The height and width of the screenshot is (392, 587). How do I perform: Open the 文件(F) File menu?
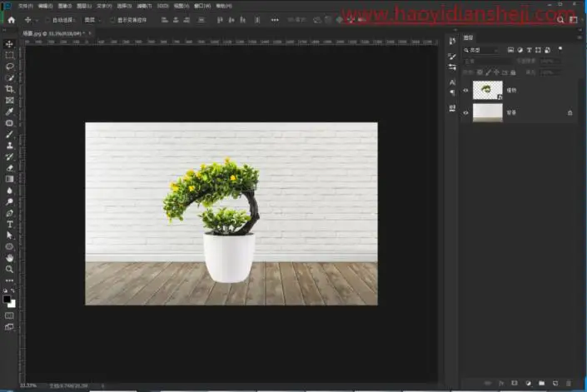click(26, 6)
